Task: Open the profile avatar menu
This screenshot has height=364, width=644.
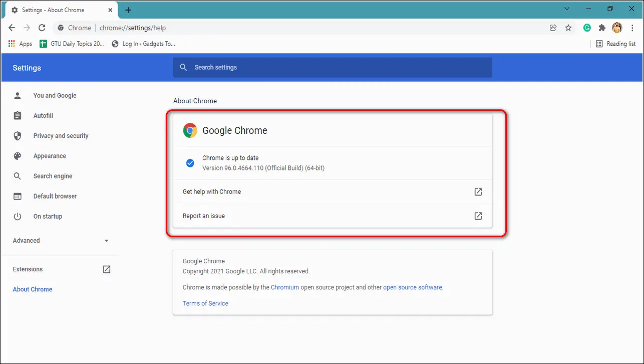Action: pos(617,28)
